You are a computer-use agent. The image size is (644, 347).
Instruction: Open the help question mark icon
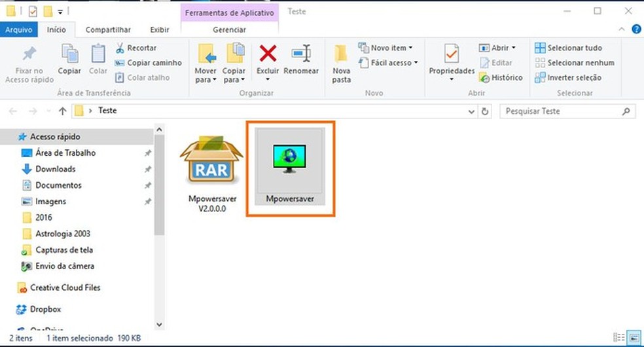[x=636, y=29]
